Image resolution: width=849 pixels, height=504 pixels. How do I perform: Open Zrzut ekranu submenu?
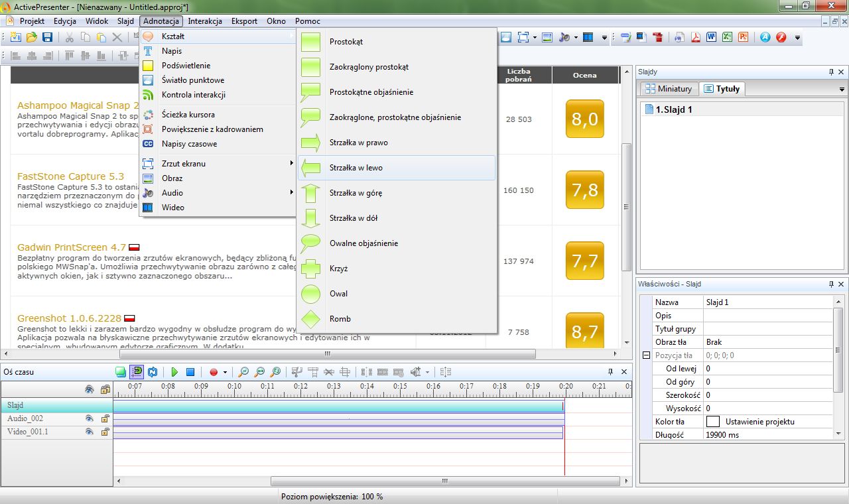coord(218,164)
